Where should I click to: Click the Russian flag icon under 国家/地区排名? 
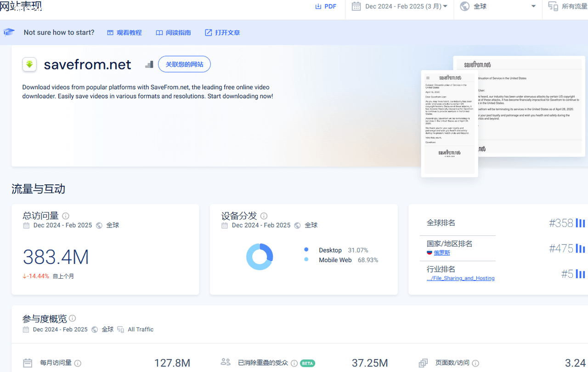[430, 252]
